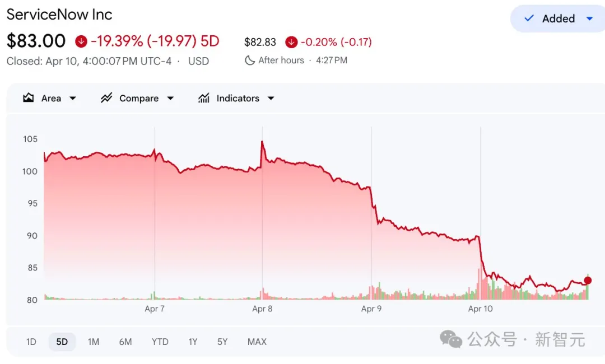Open the Area chart type dropdown arrow
The width and height of the screenshot is (605, 364).
point(73,98)
